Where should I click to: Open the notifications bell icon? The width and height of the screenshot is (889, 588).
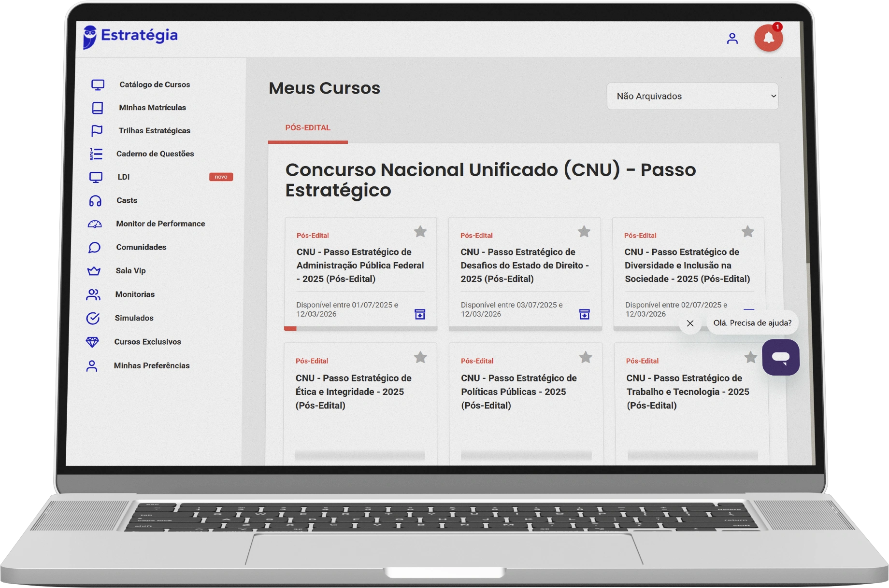click(x=768, y=38)
